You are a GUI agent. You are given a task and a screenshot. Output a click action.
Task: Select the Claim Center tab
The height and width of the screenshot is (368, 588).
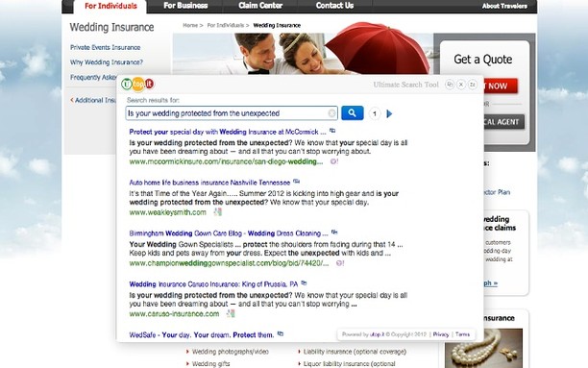[260, 6]
